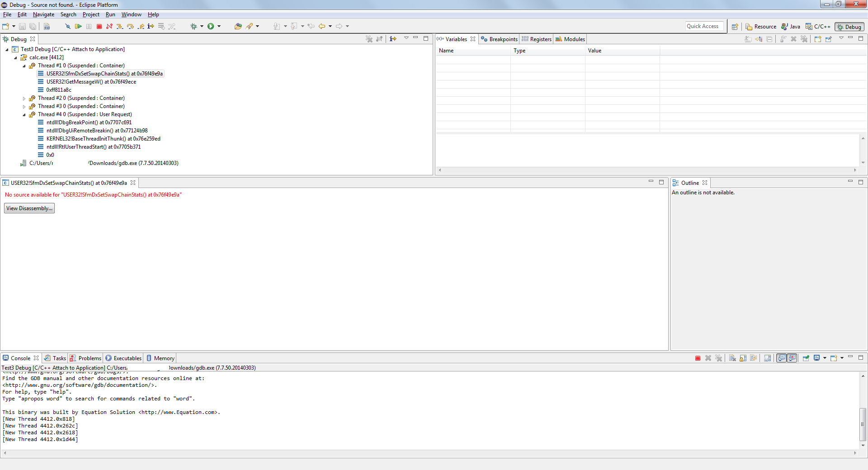
Task: Select the ntdll!DbgBreakPoint() stack frame
Action: 89,122
